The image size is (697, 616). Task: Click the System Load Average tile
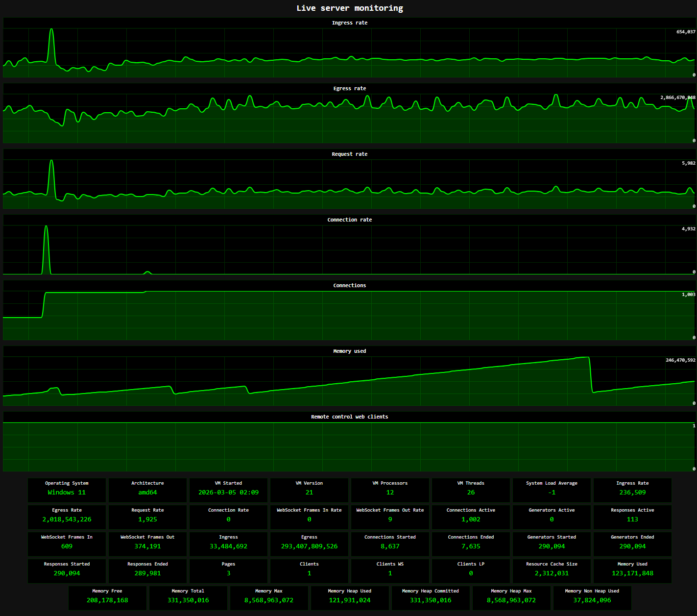[x=552, y=490]
